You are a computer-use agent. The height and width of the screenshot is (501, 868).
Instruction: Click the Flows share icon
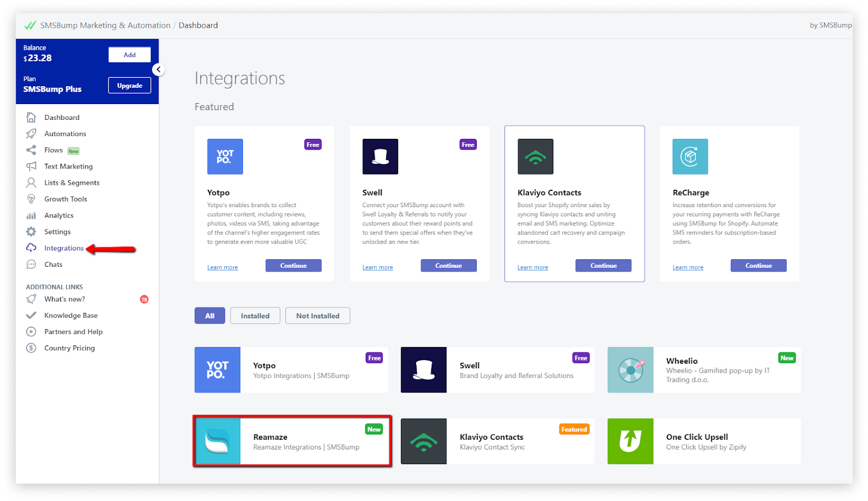pos(31,150)
